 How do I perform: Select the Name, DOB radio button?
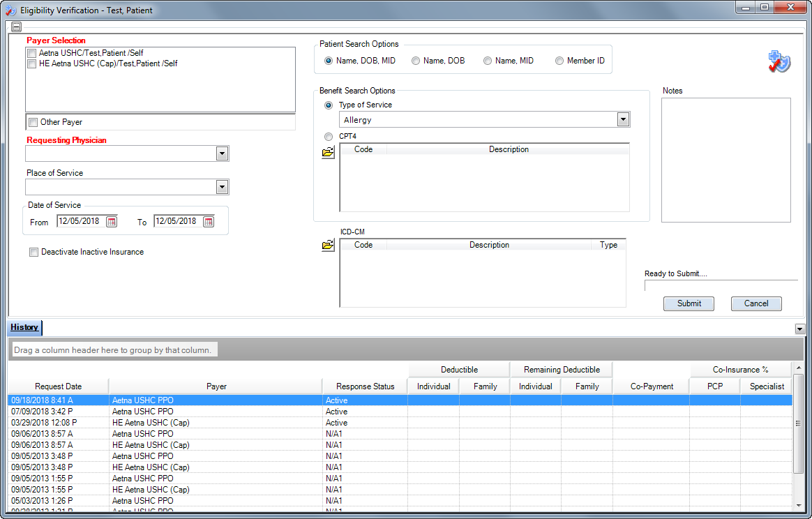click(x=415, y=61)
